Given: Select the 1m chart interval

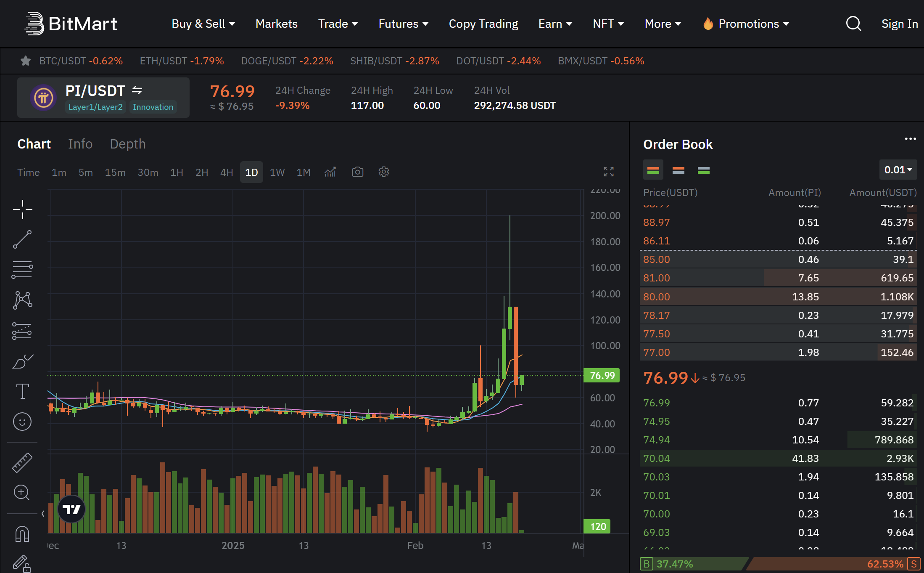Looking at the screenshot, I should [59, 172].
